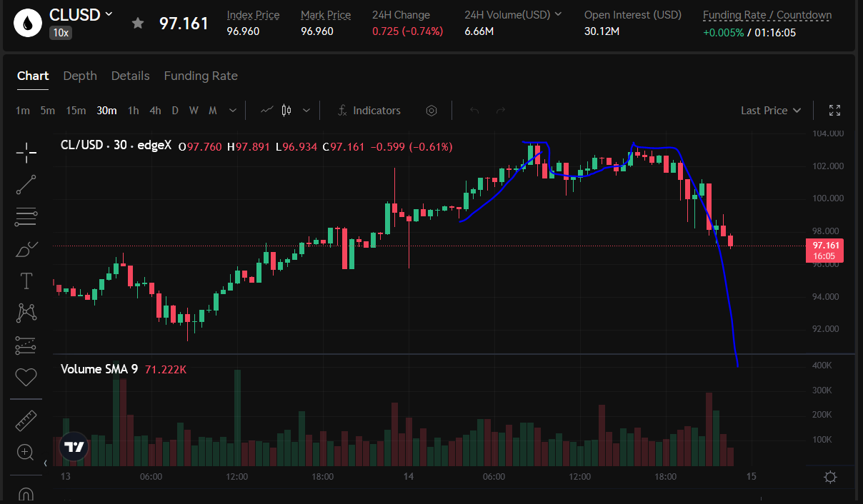The height and width of the screenshot is (504, 863).
Task: Open the Last Price dropdown
Action: pyautogui.click(x=771, y=111)
